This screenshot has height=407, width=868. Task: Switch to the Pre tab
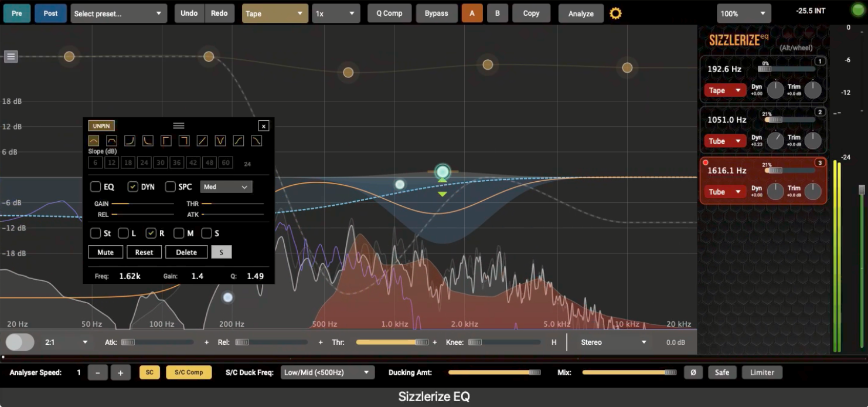[16, 13]
